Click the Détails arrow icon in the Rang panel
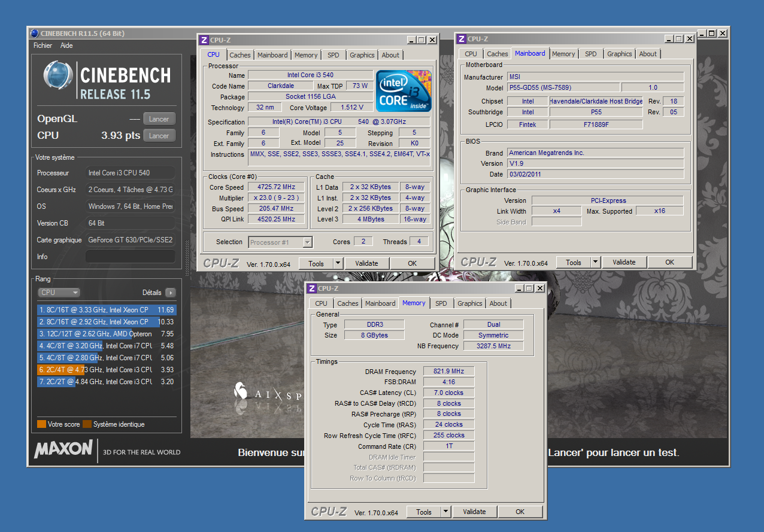 (x=171, y=293)
